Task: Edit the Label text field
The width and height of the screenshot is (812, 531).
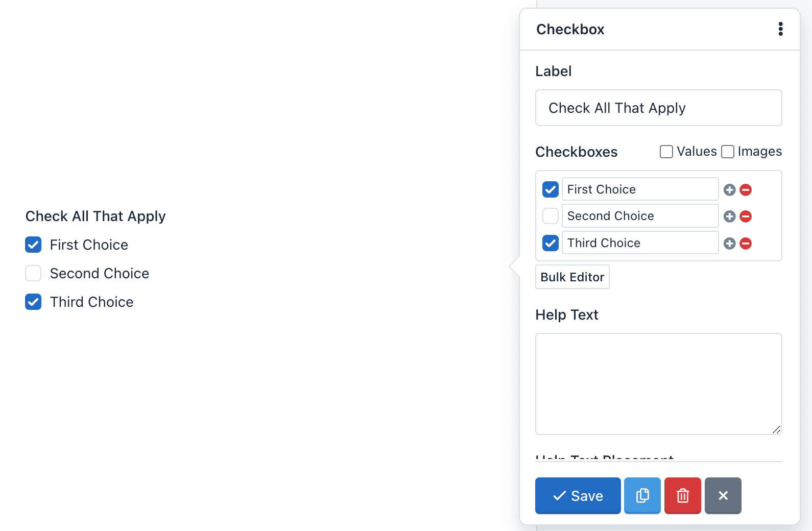Action: tap(658, 108)
